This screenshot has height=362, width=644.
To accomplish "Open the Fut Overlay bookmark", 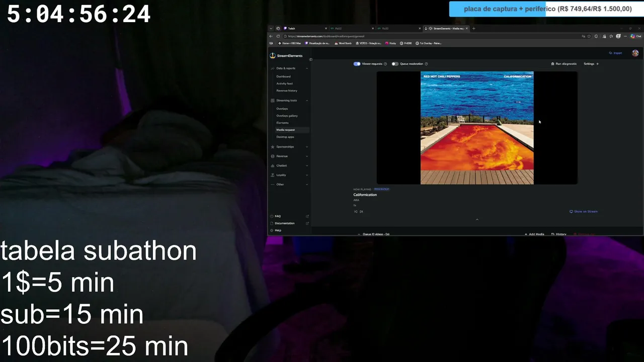I will point(429,43).
